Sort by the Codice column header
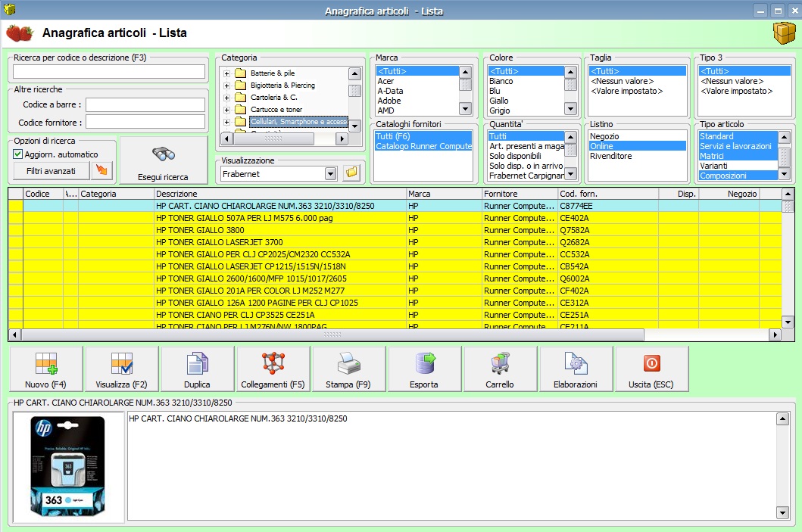 (x=43, y=194)
